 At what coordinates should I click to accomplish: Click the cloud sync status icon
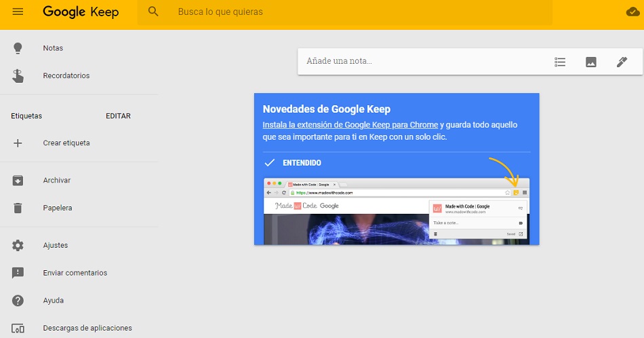(x=632, y=12)
